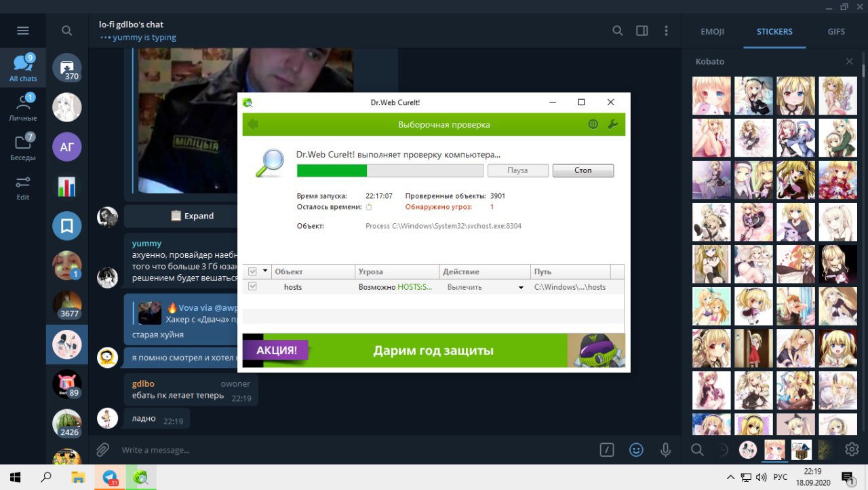The image size is (868, 490).
Task: Click the Dr.Web taskbar icon
Action: pos(141,476)
